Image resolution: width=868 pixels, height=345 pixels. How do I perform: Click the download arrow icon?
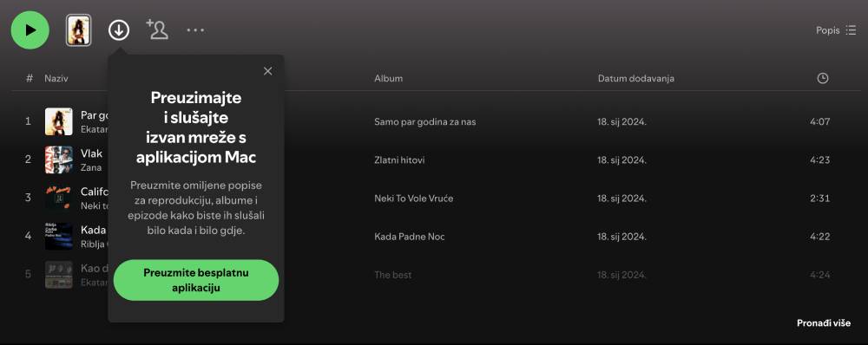point(118,29)
